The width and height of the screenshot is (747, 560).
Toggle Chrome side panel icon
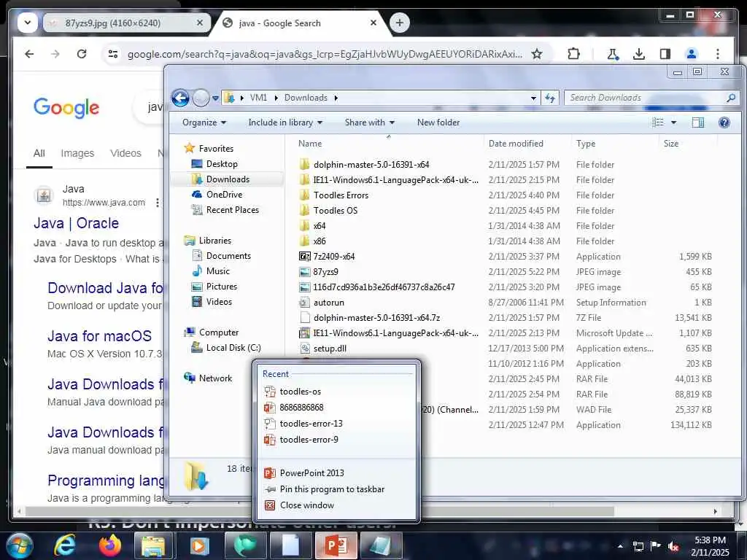click(x=665, y=54)
